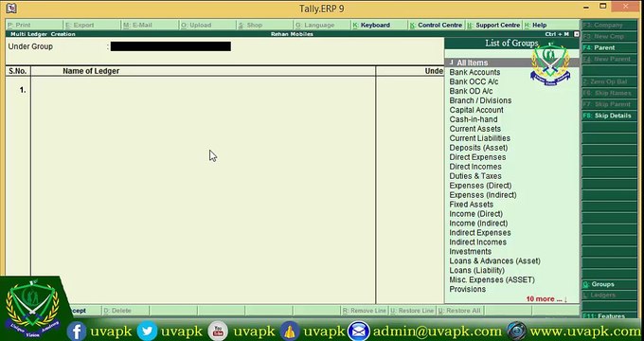Click the Print button

point(34,25)
